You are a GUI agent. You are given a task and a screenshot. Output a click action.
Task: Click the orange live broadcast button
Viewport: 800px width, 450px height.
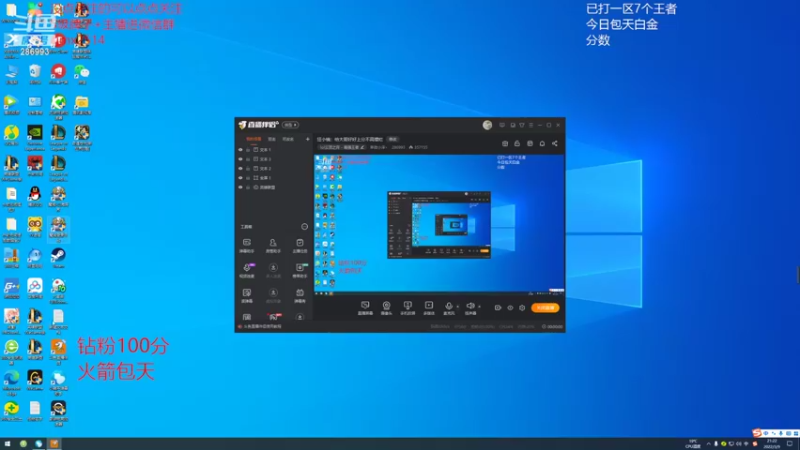[x=545, y=308]
